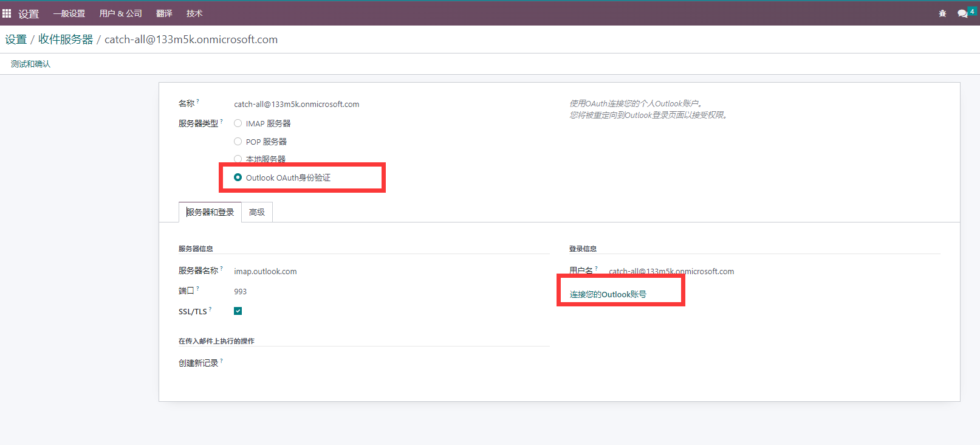The height and width of the screenshot is (445, 980).
Task: Toggle the SSL/TLS checkbox
Action: [x=238, y=311]
